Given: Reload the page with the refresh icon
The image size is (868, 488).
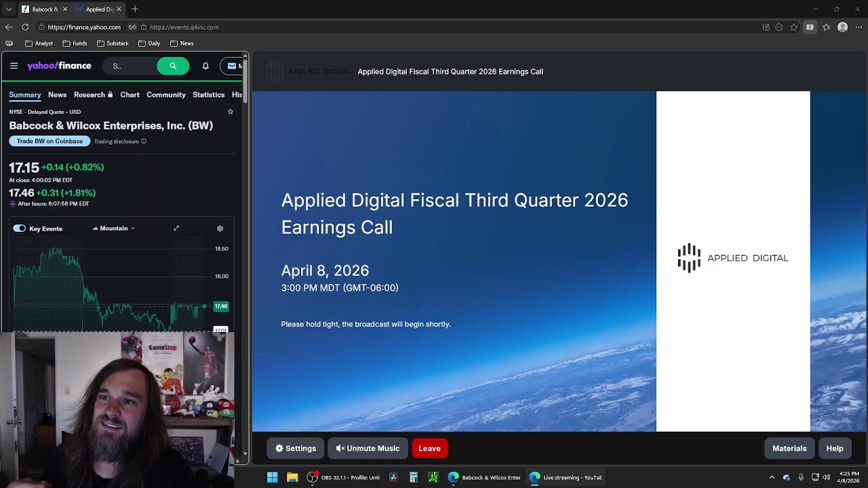Looking at the screenshot, I should pos(25,27).
